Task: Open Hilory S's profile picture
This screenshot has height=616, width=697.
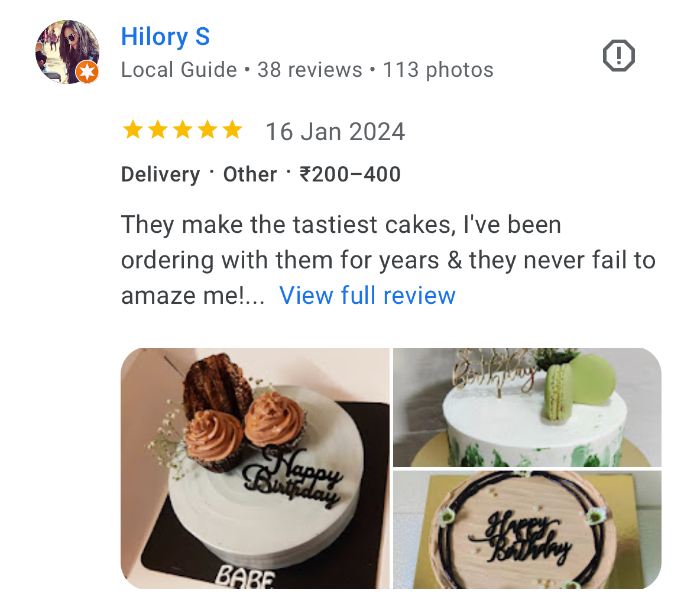Action: point(65,50)
